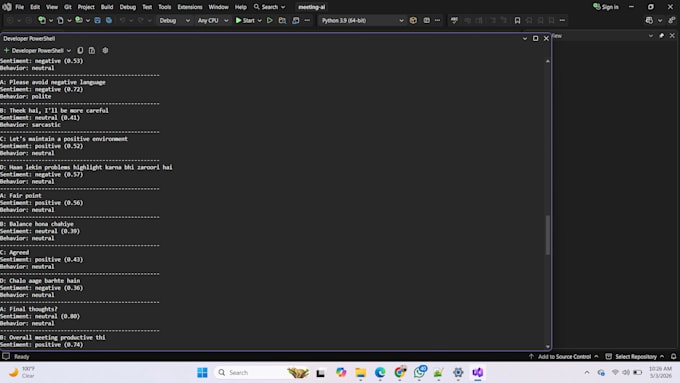Open the Git menu
Image resolution: width=680 pixels, height=383 pixels.
pyautogui.click(x=68, y=7)
